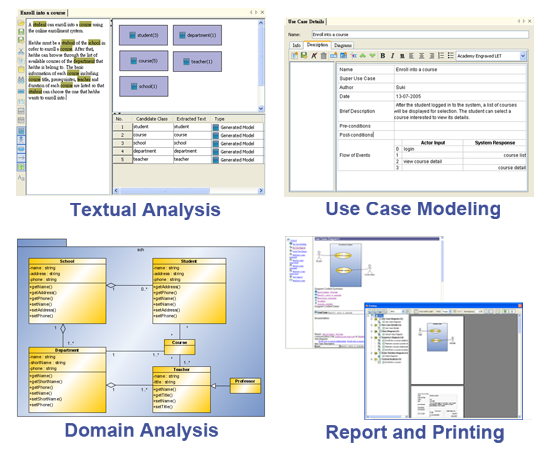Switch to the Diagrams tab
The image size is (550, 451).
point(342,45)
